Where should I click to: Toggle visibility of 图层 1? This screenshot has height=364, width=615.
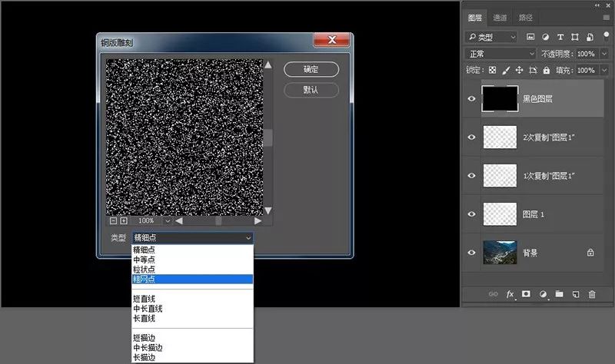(472, 214)
